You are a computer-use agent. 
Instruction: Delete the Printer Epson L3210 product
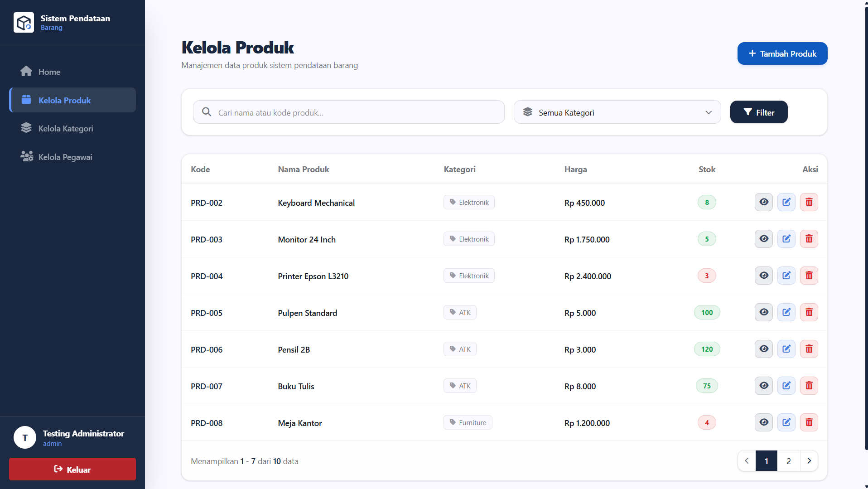pos(809,276)
